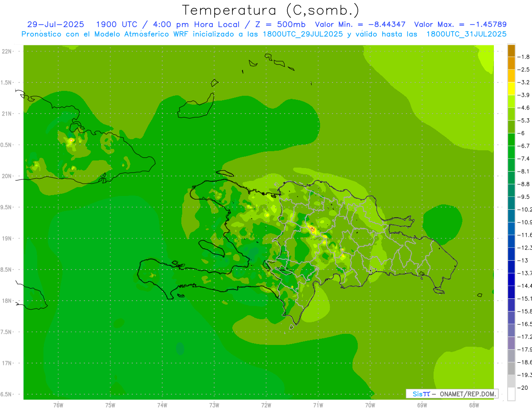Click the '-13' colorbar value

coord(523,261)
